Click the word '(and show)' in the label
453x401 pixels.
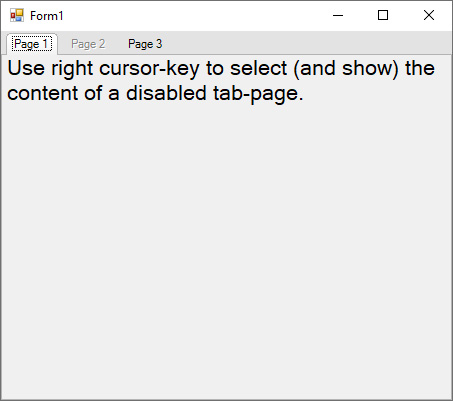[x=346, y=69]
